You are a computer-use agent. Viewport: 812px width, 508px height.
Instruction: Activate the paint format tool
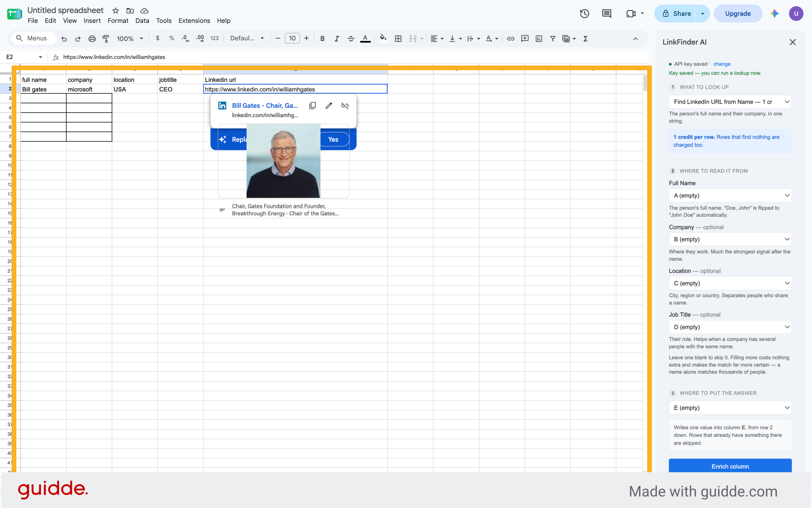click(x=106, y=39)
